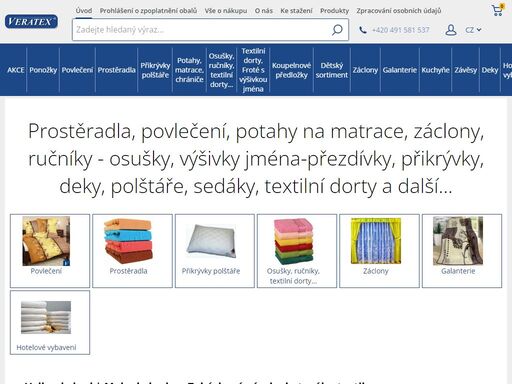Open Zpracování osobních údajů link
This screenshot has width=512, height=384.
tap(399, 11)
